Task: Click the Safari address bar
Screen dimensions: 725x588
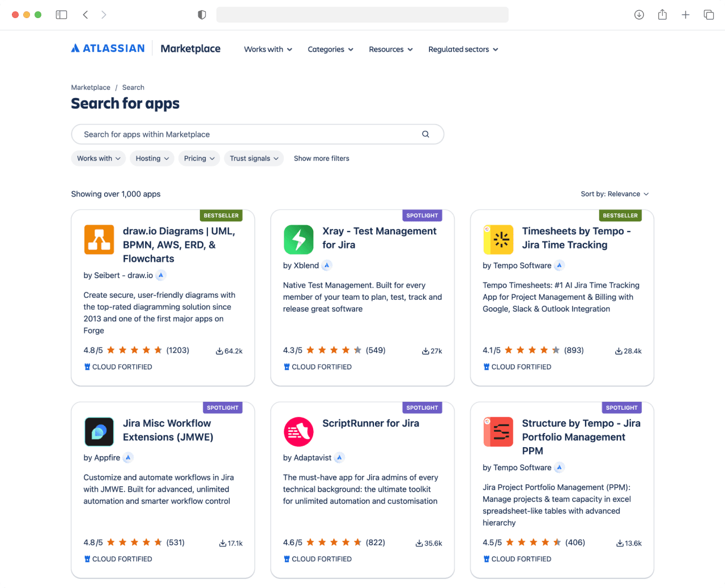Action: click(362, 15)
